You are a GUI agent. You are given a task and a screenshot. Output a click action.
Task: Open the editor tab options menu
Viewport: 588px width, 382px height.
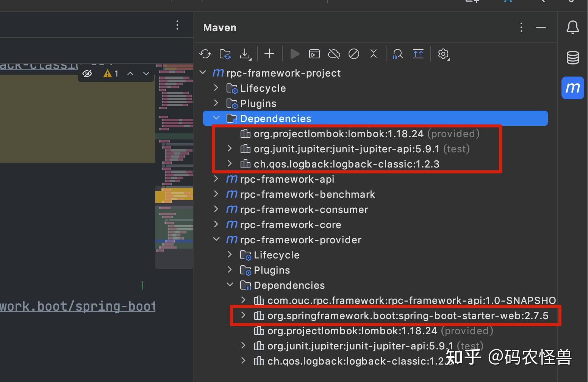click(x=177, y=25)
